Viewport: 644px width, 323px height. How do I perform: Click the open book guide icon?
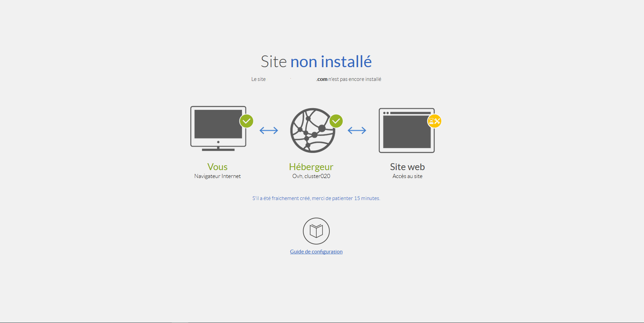[x=316, y=231]
